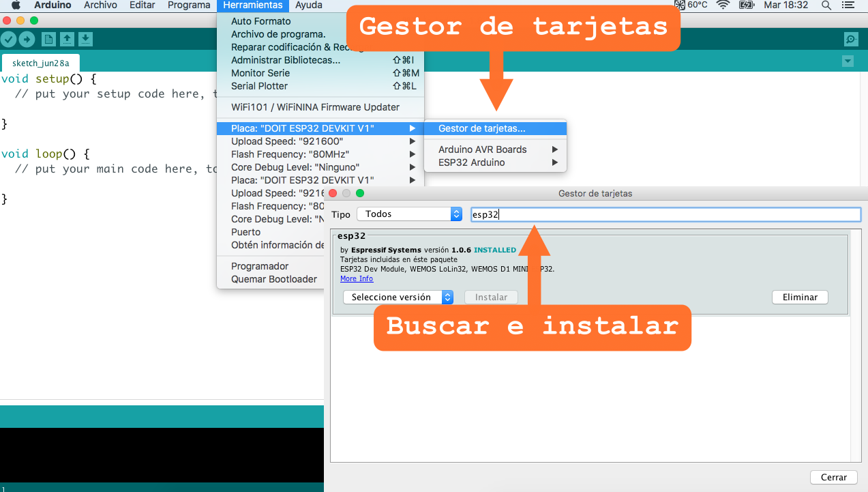Image resolution: width=868 pixels, height=492 pixels.
Task: Open Spotlight search icon in the menu bar
Action: 826,5
